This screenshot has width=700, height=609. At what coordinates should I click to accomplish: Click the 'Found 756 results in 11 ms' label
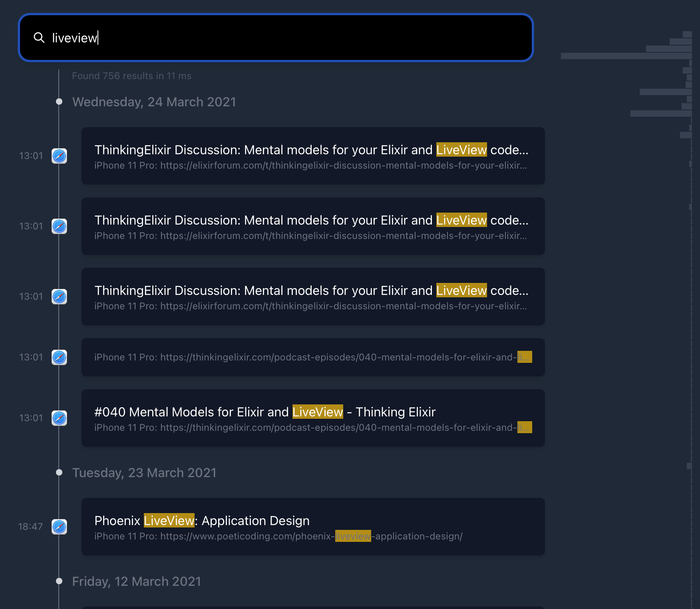pyautogui.click(x=132, y=76)
